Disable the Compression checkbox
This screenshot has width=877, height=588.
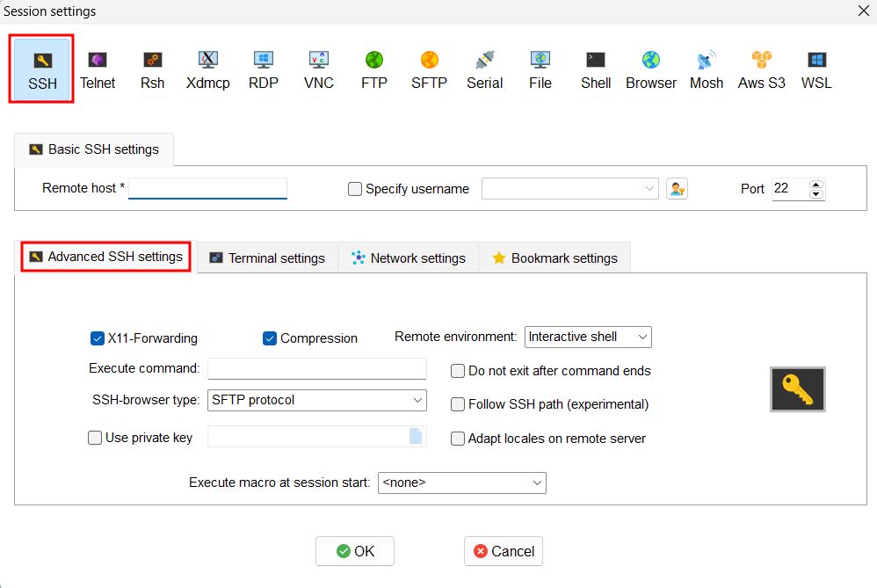click(270, 338)
